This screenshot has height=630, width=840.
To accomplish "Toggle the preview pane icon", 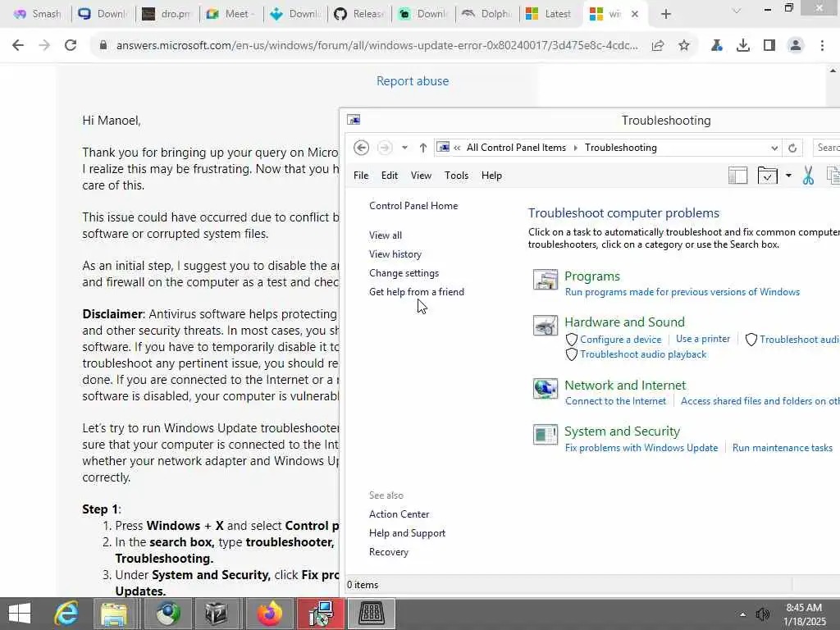I will point(737,176).
